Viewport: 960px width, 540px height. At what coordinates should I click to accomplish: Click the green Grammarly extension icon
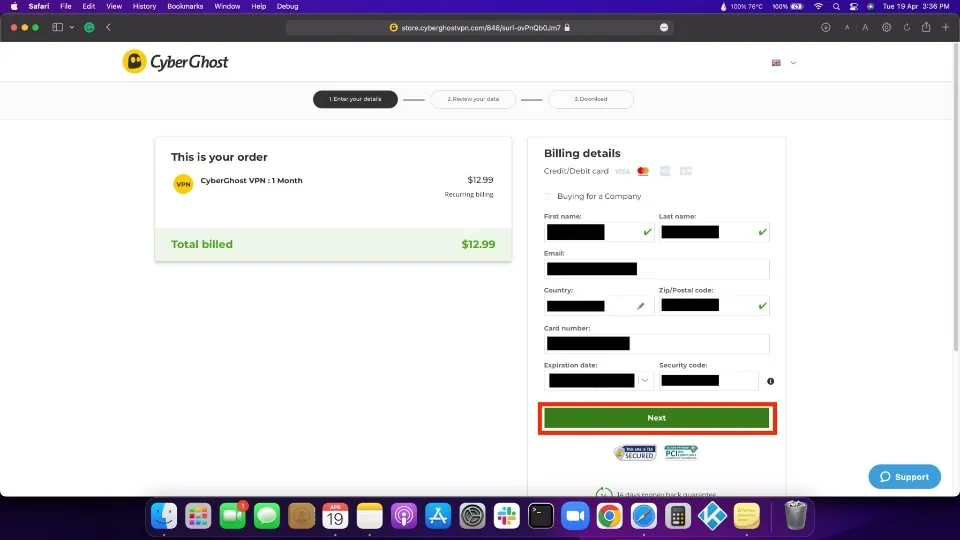pyautogui.click(x=89, y=27)
